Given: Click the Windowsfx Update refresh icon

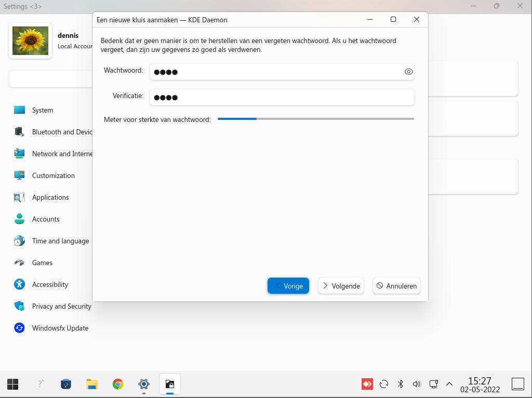Looking at the screenshot, I should (19, 328).
